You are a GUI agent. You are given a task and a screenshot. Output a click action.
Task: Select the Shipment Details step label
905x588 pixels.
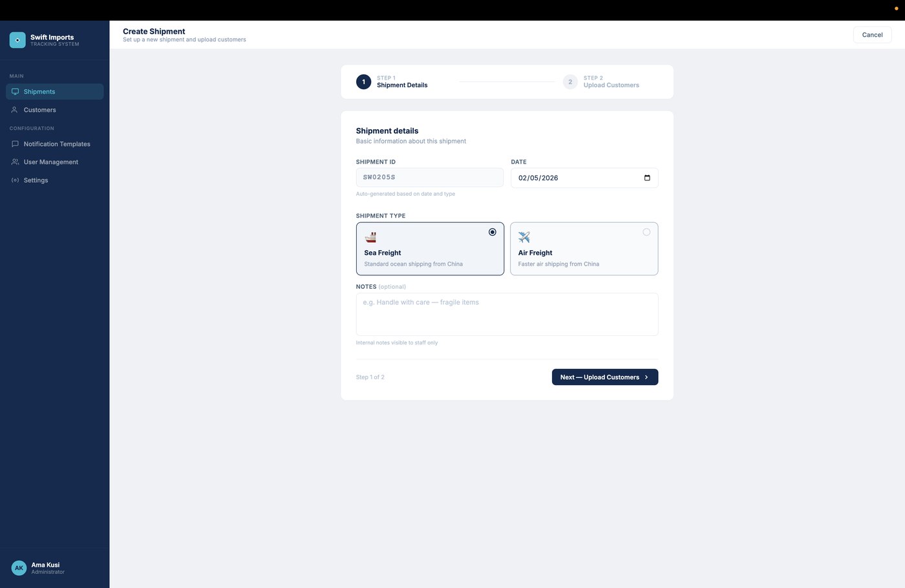tap(402, 85)
